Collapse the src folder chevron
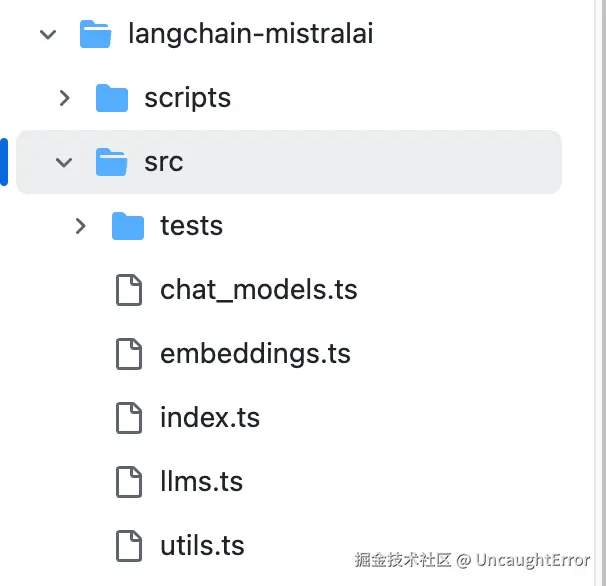 click(x=64, y=162)
